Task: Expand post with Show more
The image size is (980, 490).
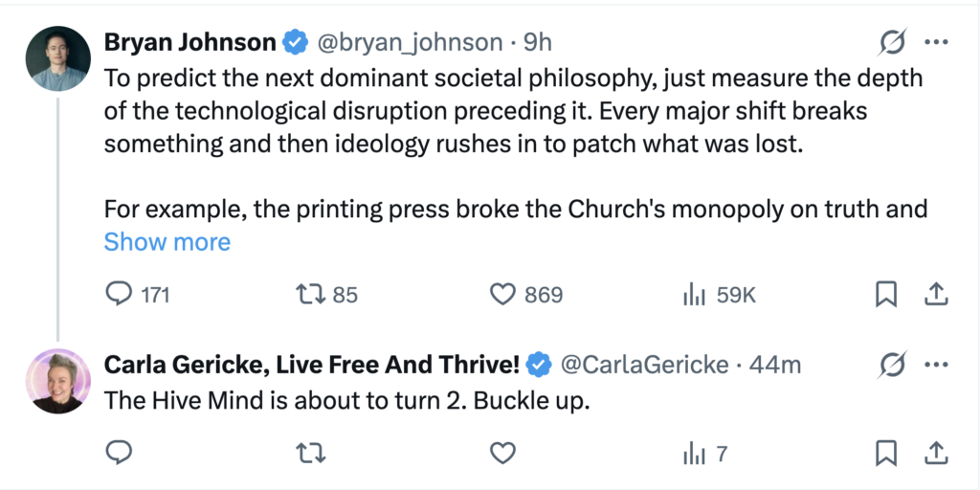Action: [167, 242]
